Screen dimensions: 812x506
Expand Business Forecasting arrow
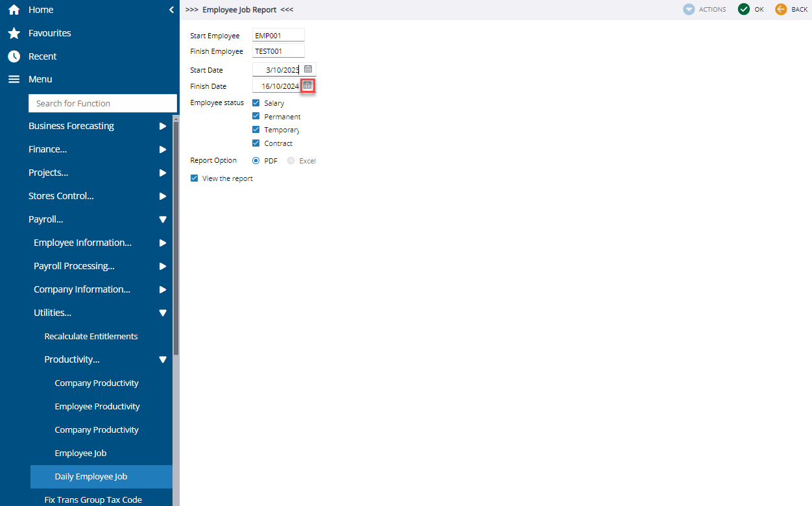click(163, 126)
